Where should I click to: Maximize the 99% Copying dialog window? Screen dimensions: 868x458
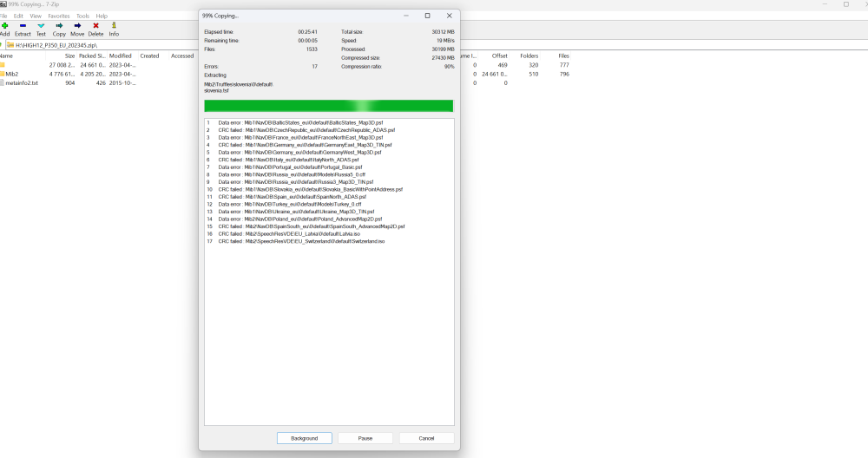click(x=427, y=16)
